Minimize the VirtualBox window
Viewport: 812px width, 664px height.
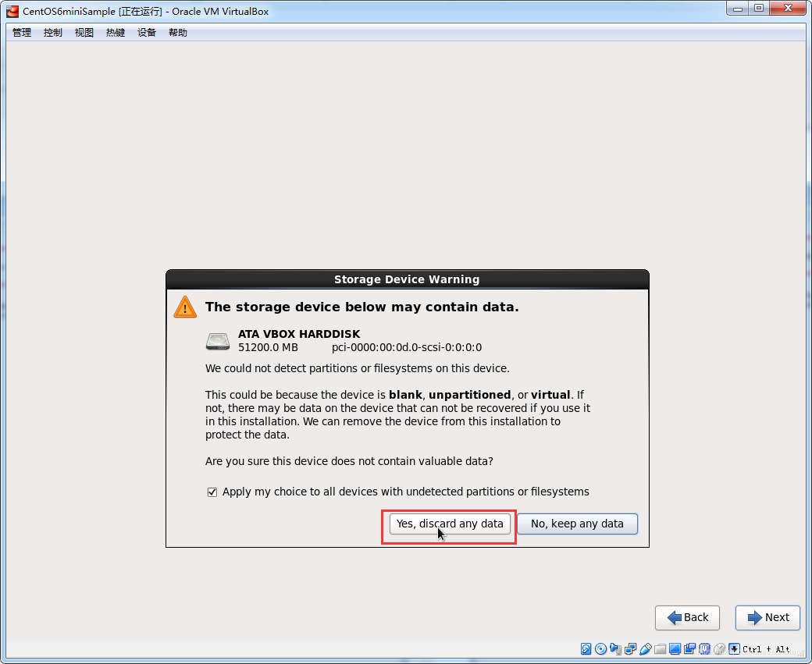[x=737, y=9]
